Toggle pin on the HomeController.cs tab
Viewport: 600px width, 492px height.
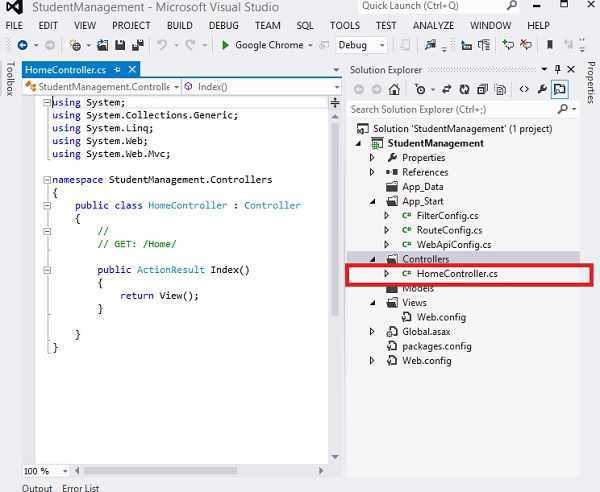[x=117, y=69]
